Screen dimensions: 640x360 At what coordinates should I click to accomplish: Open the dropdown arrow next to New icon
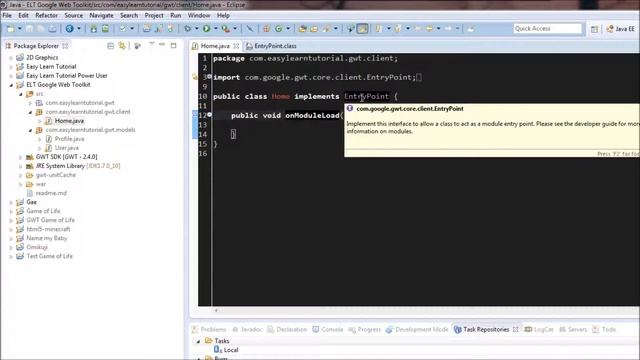coord(19,29)
